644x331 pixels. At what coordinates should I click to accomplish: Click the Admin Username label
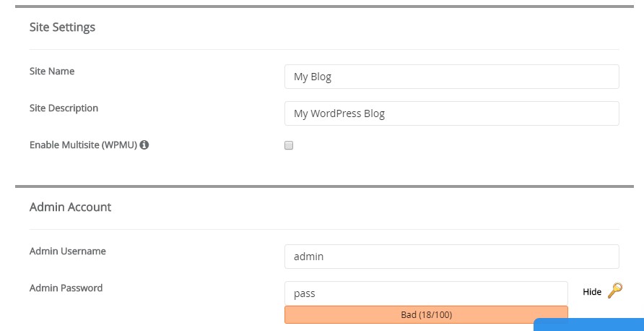click(68, 252)
